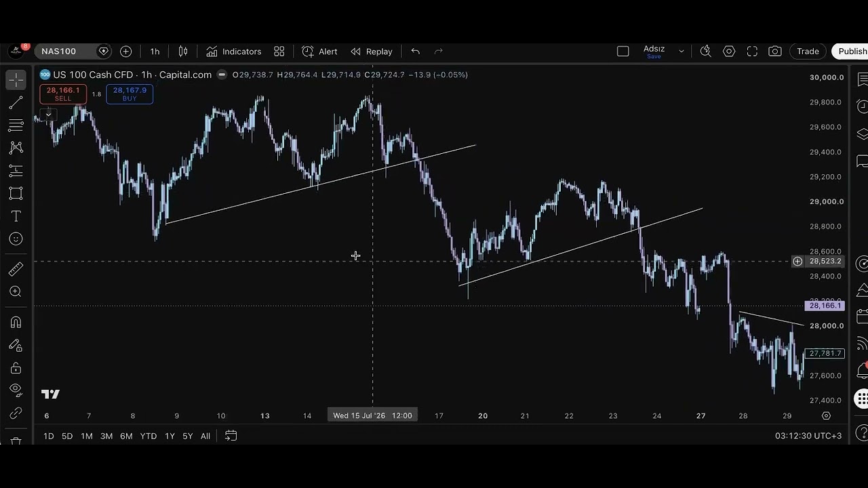
Task: Enter fullscreen mode
Action: pyautogui.click(x=752, y=52)
